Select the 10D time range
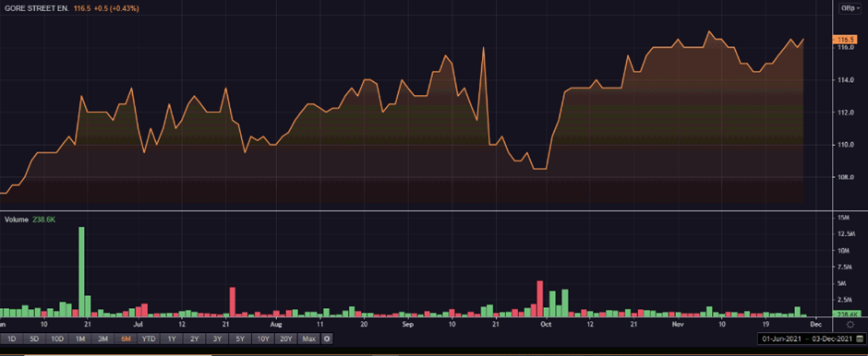This screenshot has height=356, width=868. click(x=56, y=338)
